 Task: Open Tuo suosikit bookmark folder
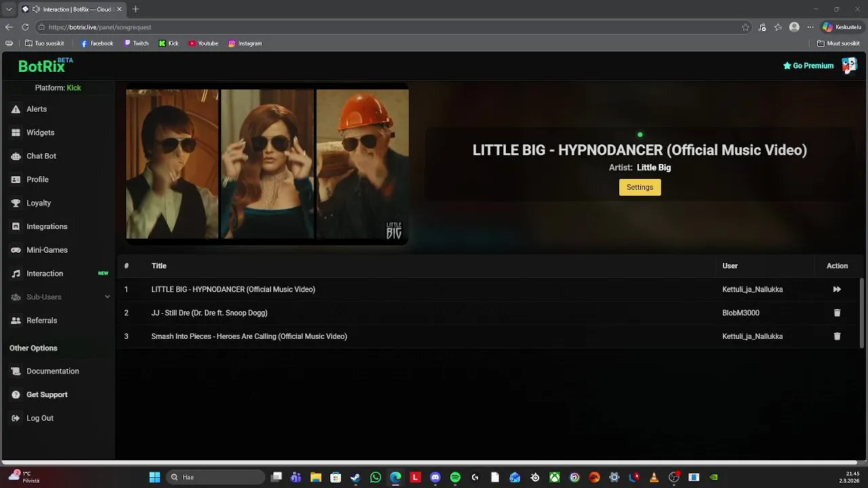[45, 43]
